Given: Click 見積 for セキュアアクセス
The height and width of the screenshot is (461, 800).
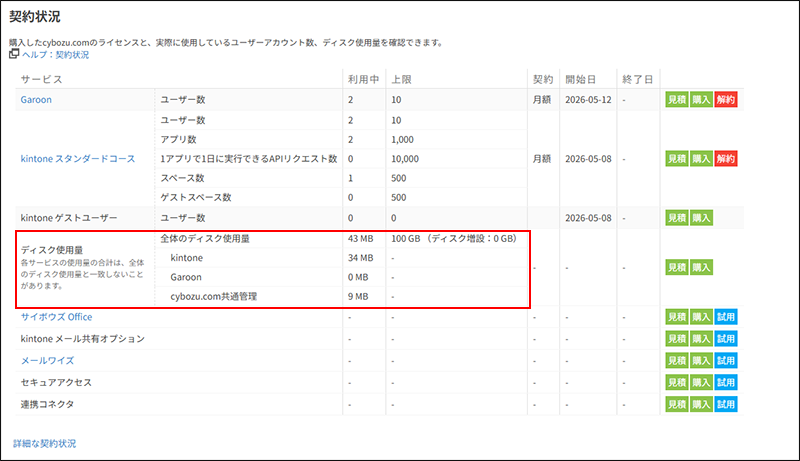Looking at the screenshot, I should coord(677,383).
